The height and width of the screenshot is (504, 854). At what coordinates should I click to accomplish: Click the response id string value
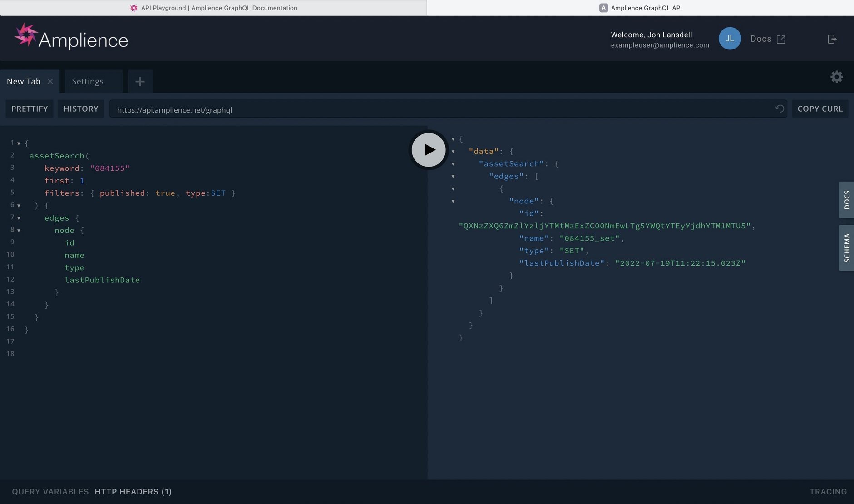click(x=605, y=226)
